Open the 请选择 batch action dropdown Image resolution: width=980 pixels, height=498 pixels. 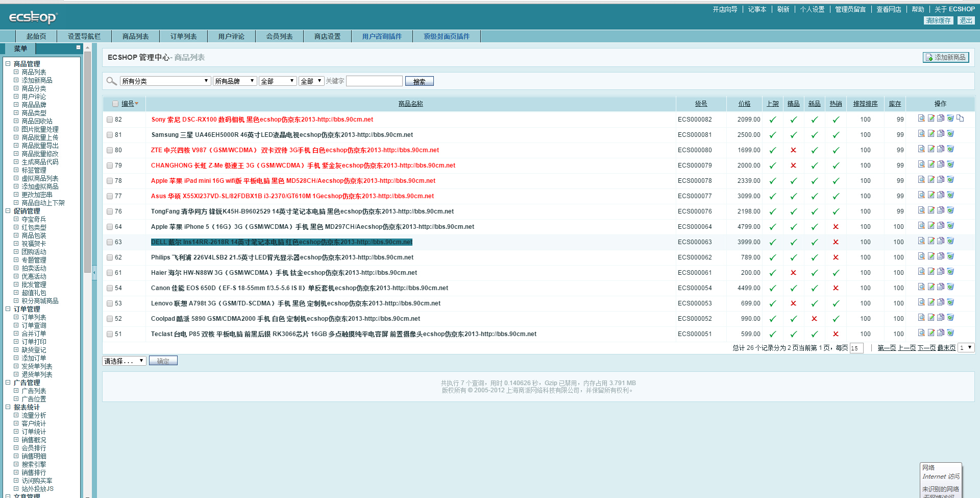pyautogui.click(x=125, y=361)
